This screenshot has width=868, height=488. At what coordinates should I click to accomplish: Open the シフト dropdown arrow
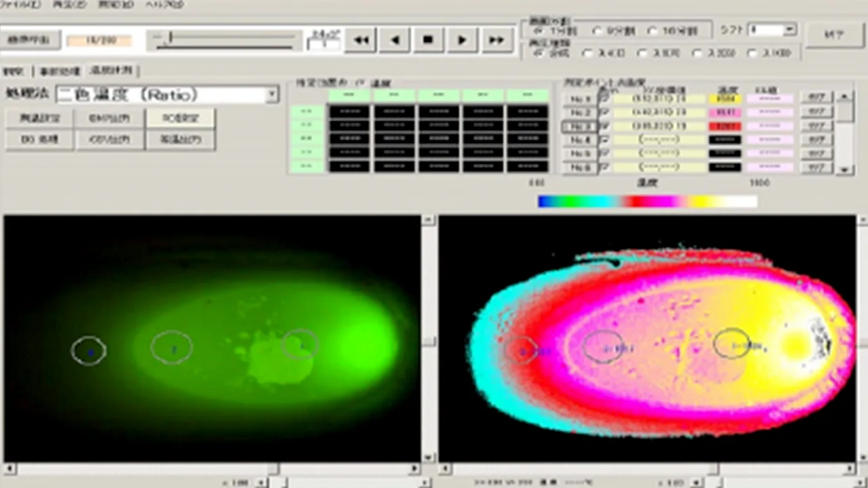pos(790,30)
